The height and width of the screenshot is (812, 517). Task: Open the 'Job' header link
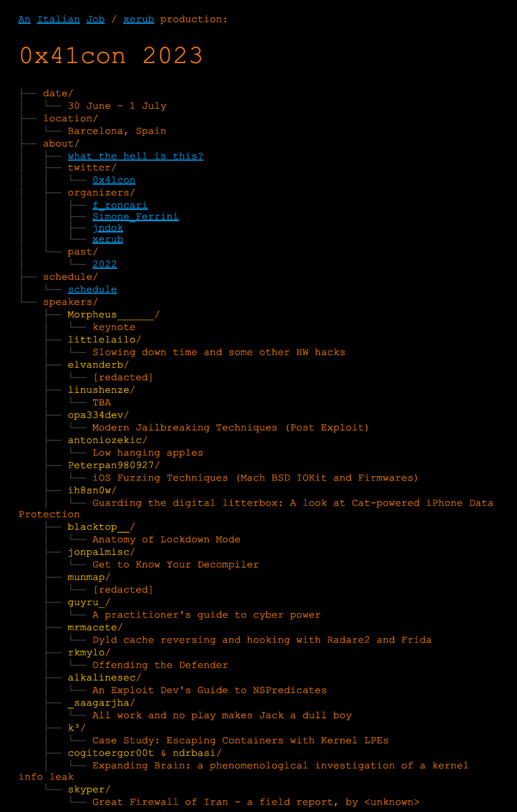tap(95, 19)
